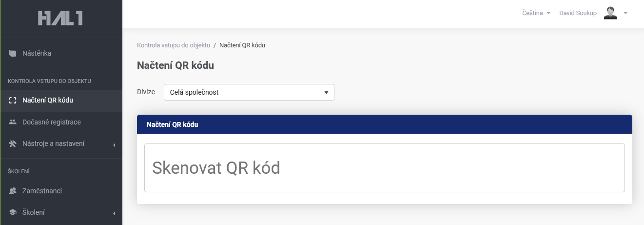This screenshot has height=225, width=644.
Task: Expand the Školení submenu arrow
Action: [114, 213]
